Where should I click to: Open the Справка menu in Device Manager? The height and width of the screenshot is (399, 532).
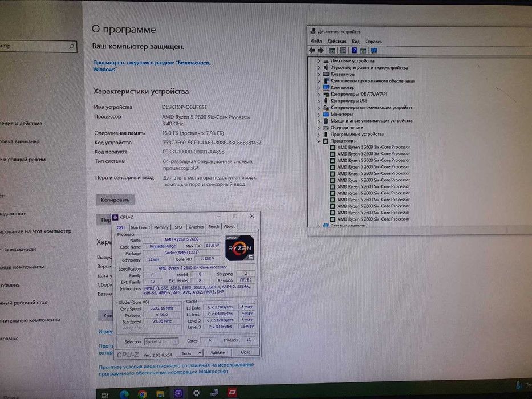click(373, 42)
